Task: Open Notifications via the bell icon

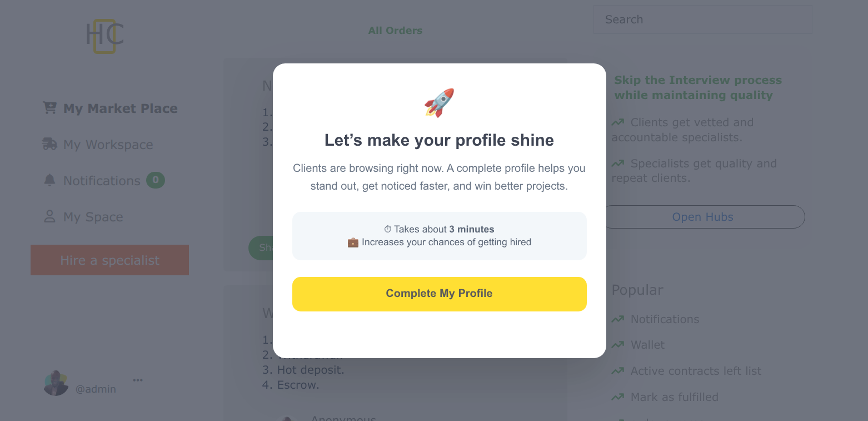Action: [x=49, y=180]
